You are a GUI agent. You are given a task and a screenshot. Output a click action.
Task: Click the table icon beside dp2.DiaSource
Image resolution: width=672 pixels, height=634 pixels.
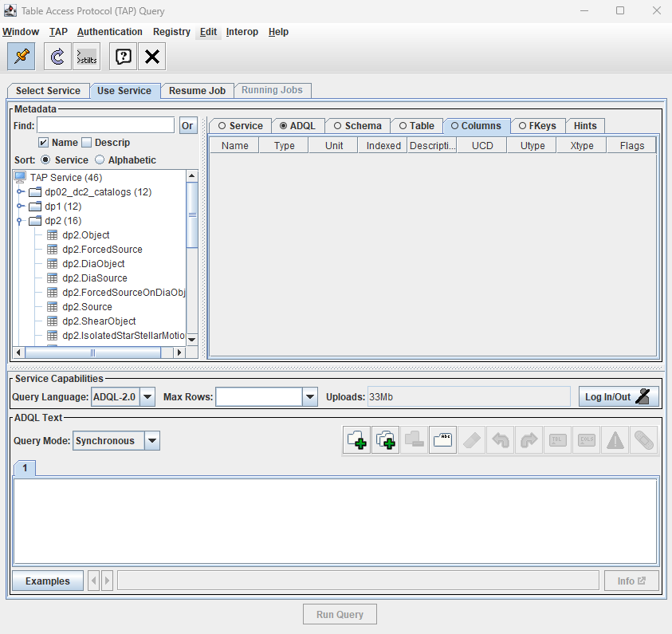pyautogui.click(x=52, y=278)
